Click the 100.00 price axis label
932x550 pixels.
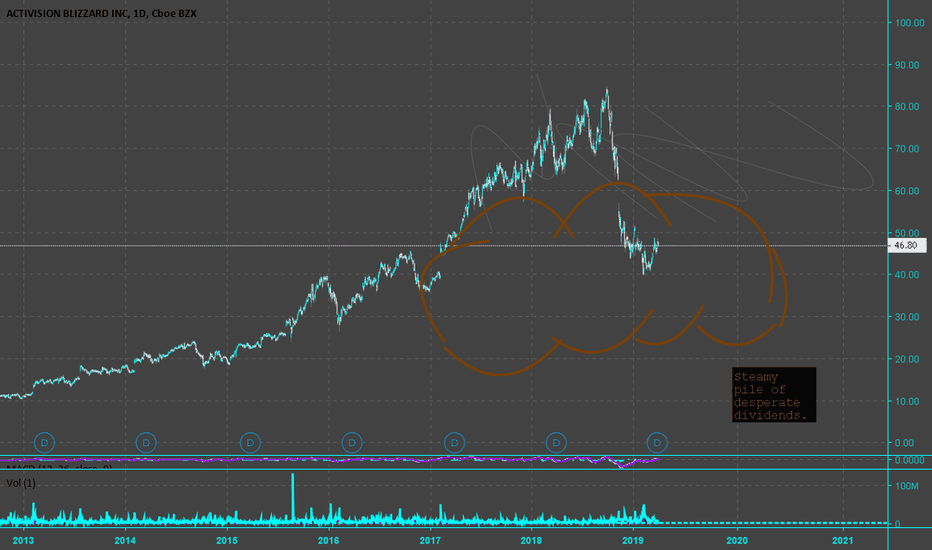tap(909, 23)
